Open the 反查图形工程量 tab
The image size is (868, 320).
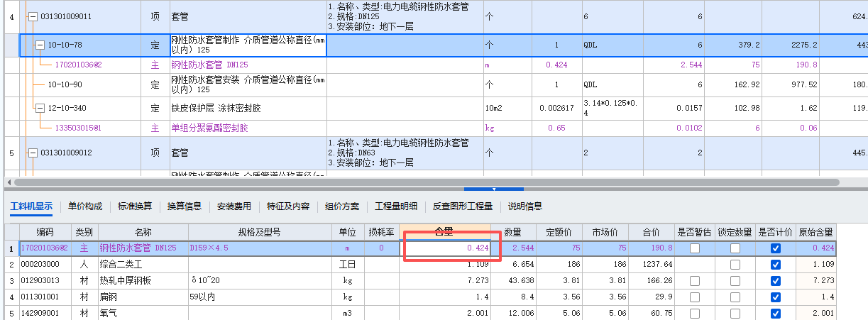click(x=463, y=206)
